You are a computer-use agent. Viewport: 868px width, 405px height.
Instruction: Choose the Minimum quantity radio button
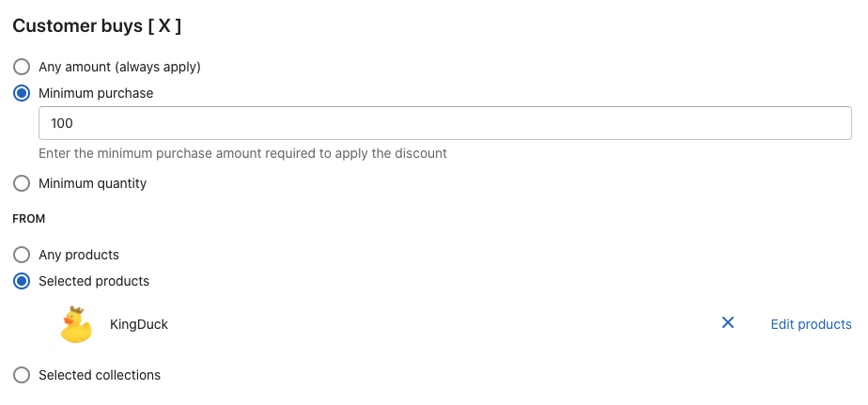pos(22,184)
